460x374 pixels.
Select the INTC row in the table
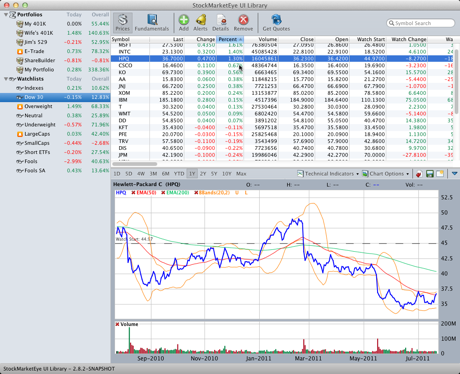pos(283,52)
